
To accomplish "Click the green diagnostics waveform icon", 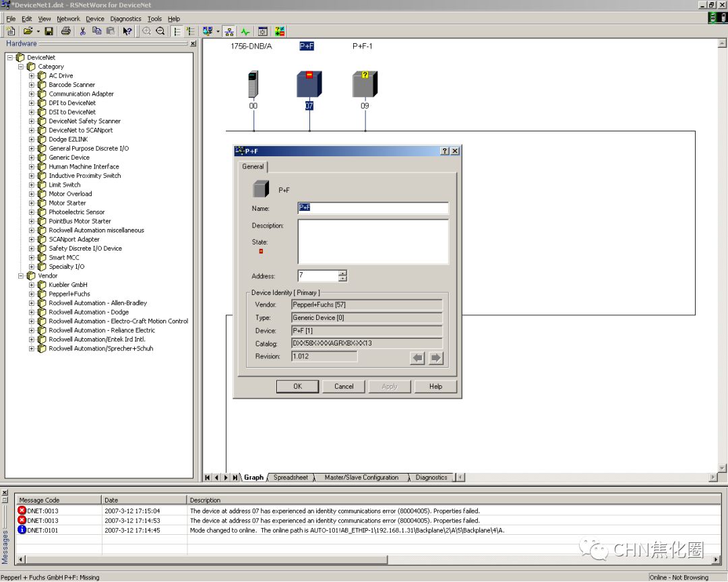I will click(245, 31).
